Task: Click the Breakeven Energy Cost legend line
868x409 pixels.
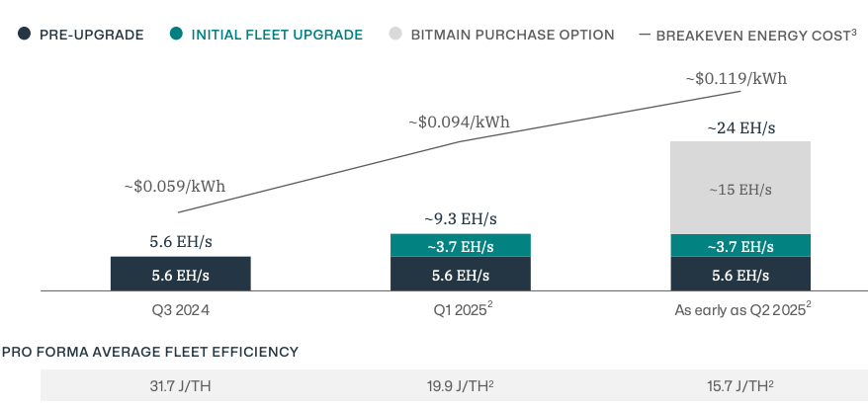Action: coord(645,35)
